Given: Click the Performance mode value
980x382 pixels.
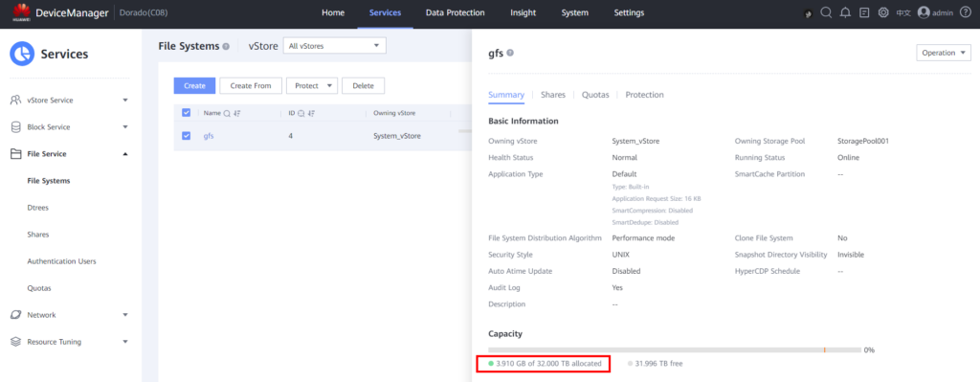Looking at the screenshot, I should 643,238.
